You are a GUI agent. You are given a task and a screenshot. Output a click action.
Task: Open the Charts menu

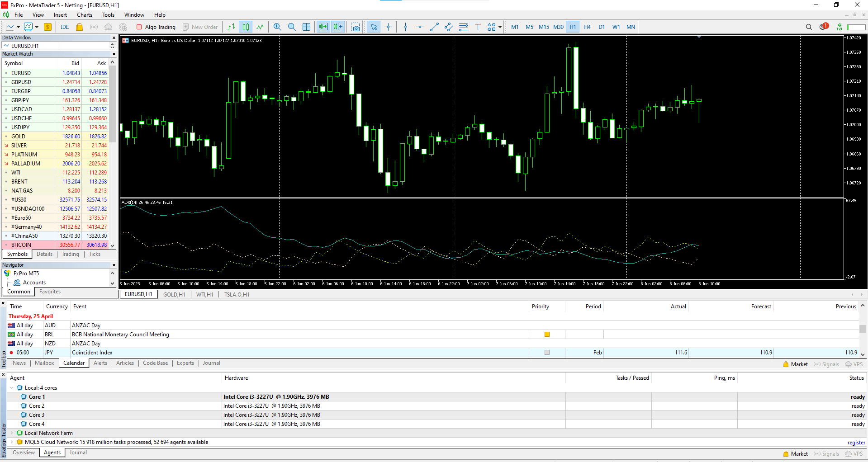tap(84, 14)
